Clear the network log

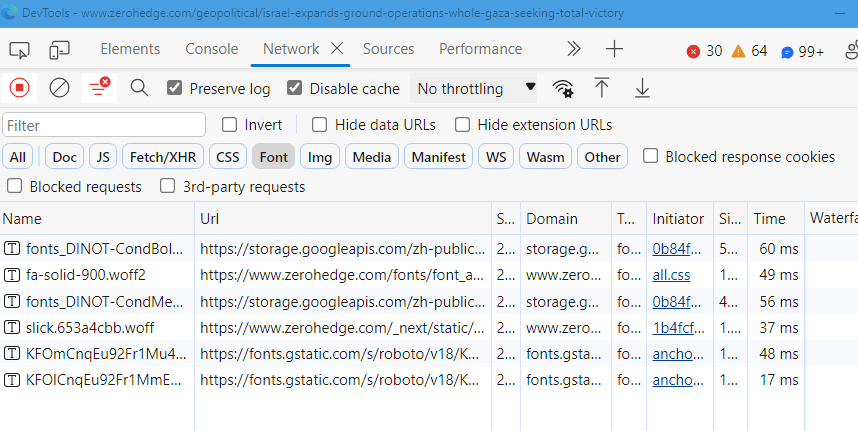[59, 88]
